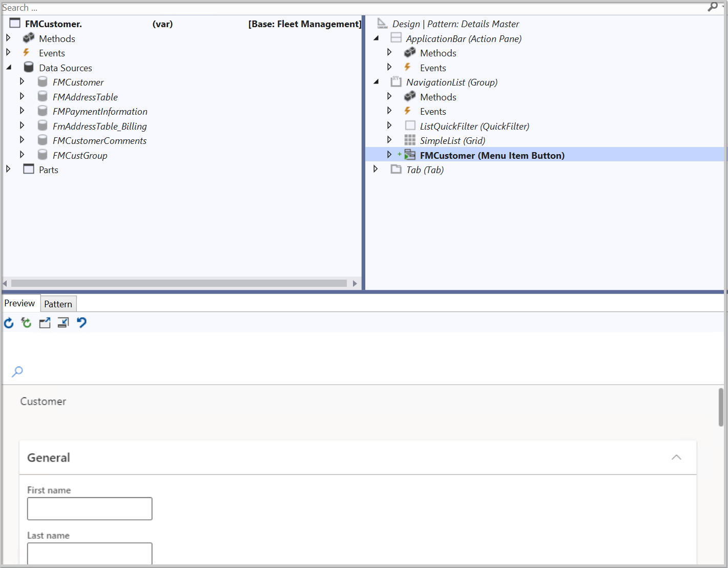Select the FMAddressTable row
The width and height of the screenshot is (728, 568).
85,97
